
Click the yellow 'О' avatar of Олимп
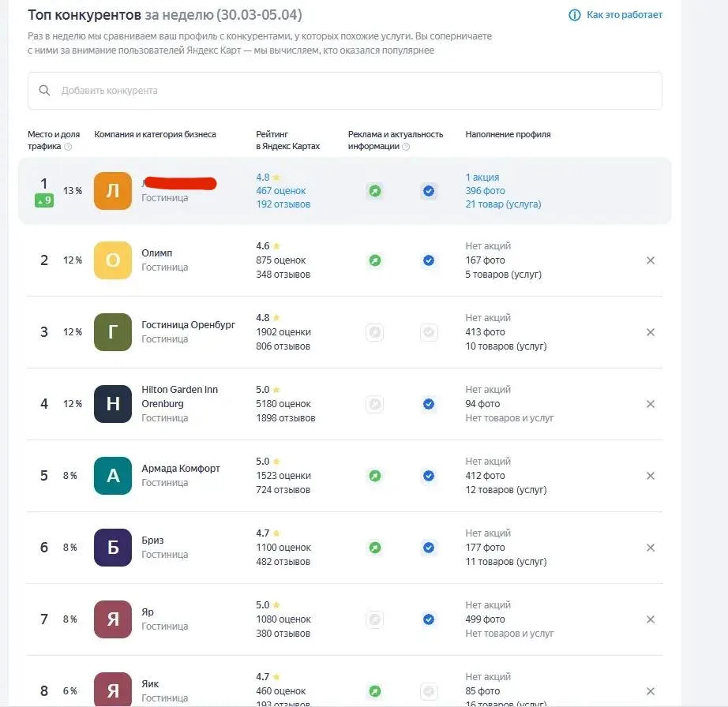pos(113,260)
